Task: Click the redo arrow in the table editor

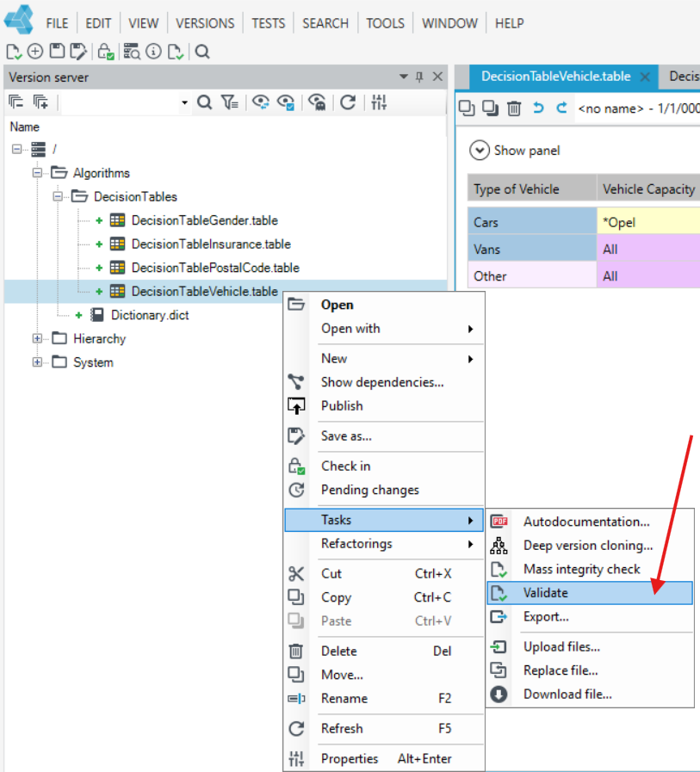Action: 561,108
